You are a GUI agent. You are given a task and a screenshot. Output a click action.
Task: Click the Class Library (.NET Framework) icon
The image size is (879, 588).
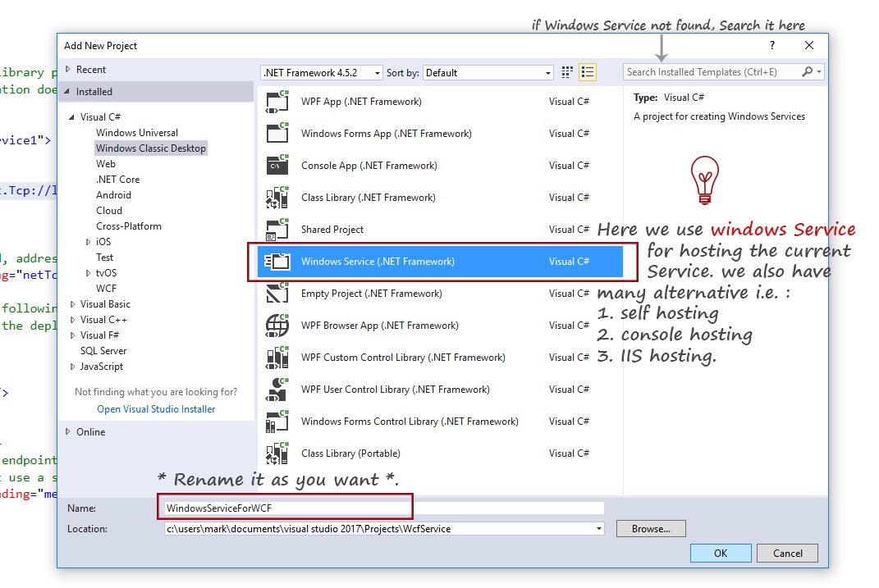(277, 198)
